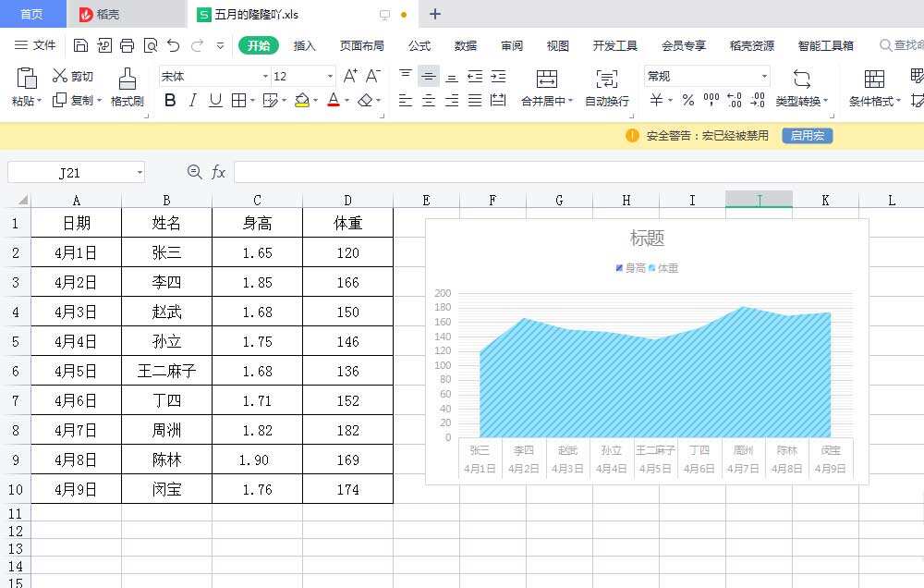Align text left icon
Viewport: 924px width, 588px height.
(406, 100)
